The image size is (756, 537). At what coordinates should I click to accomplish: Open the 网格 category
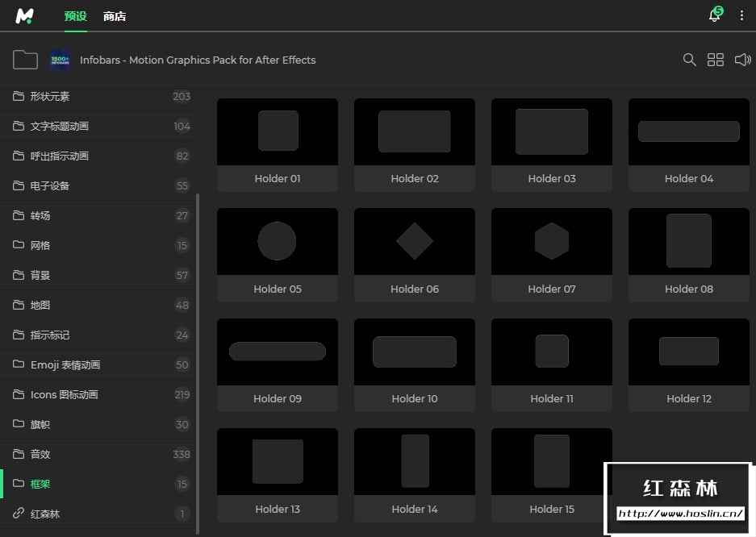click(98, 246)
